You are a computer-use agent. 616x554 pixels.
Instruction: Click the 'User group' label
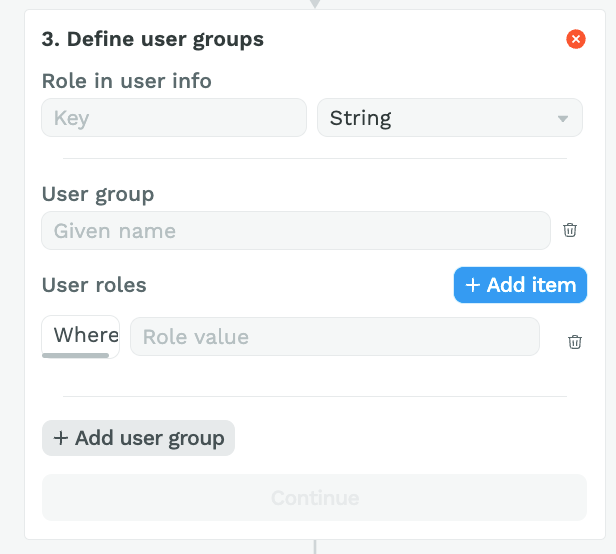tap(98, 194)
